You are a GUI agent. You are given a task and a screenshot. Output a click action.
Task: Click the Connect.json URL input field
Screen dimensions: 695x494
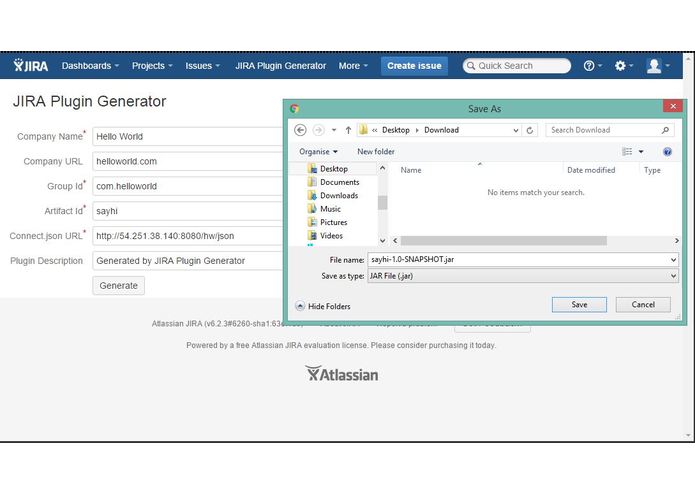[x=188, y=236]
